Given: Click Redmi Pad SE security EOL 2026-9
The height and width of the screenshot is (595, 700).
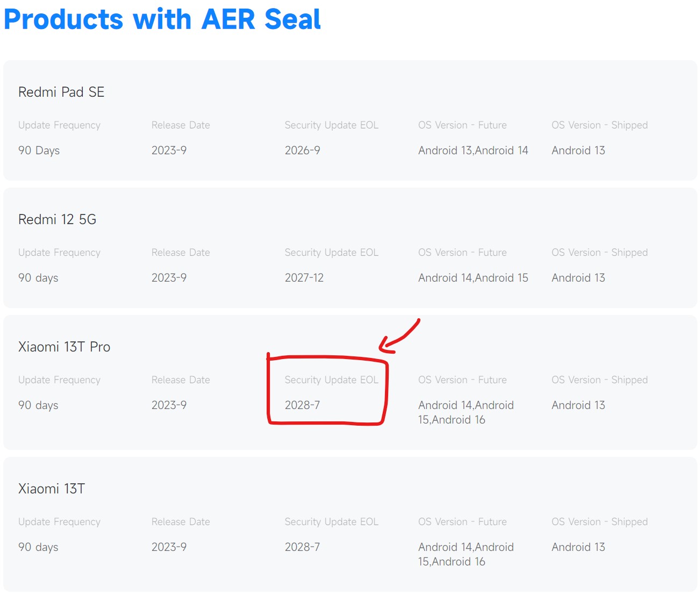Looking at the screenshot, I should (x=302, y=150).
